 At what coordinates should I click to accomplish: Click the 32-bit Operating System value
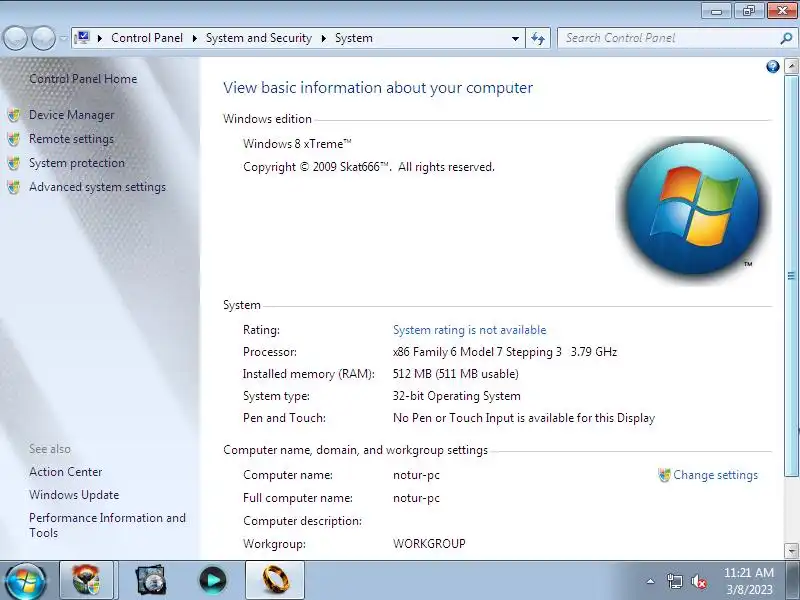[457, 396]
